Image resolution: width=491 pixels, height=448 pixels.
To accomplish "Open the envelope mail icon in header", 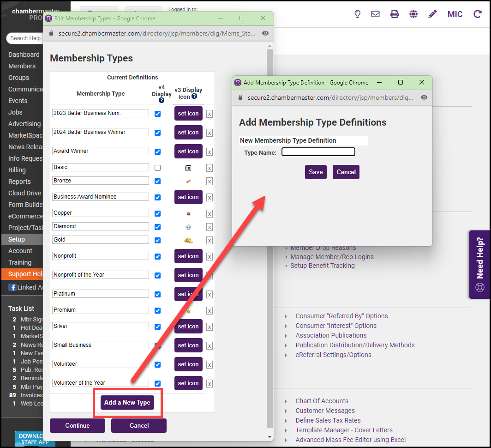I will click(x=376, y=14).
